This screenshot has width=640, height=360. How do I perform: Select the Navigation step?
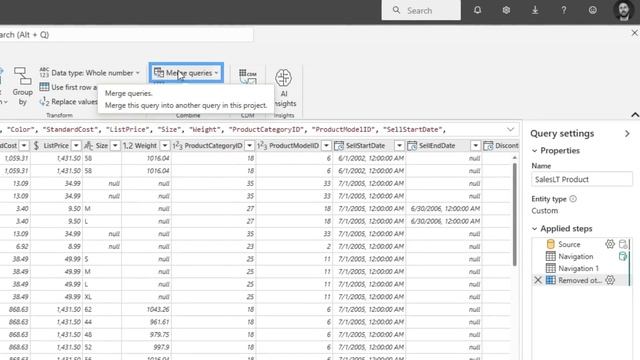576,256
